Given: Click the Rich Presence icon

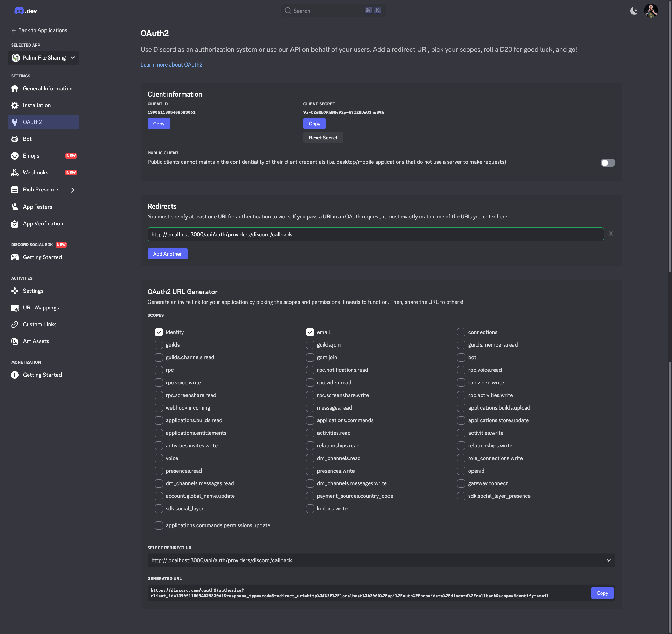Looking at the screenshot, I should click(x=15, y=190).
